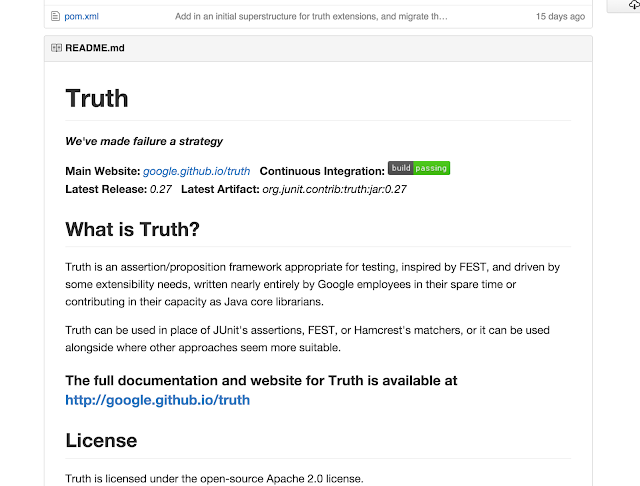Click the 'We've made failure a strategy' tagline
The width and height of the screenshot is (640, 486).
[144, 141]
